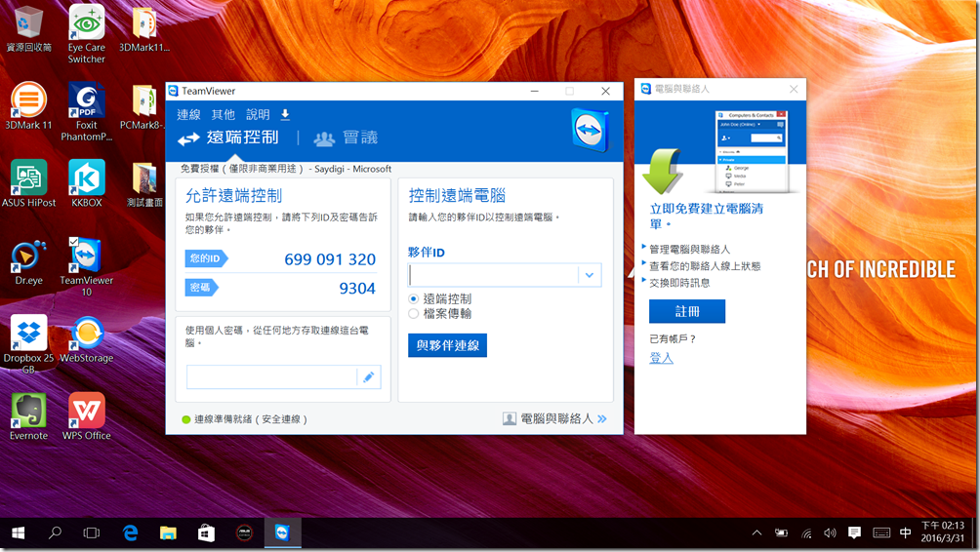This screenshot has height=552, width=980.
Task: Open the Action Center notification icon
Action: (x=854, y=532)
